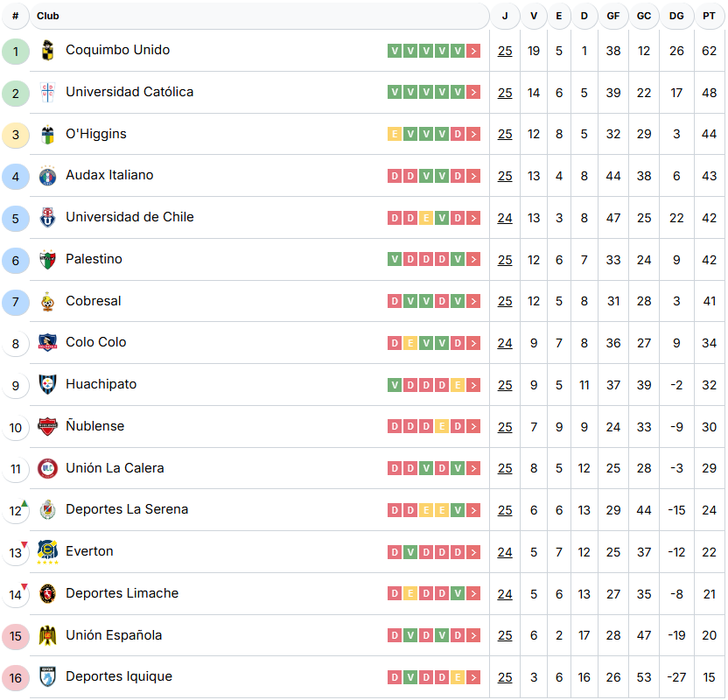
Task: Click O'Higgins yellow draw result box
Action: point(395,135)
